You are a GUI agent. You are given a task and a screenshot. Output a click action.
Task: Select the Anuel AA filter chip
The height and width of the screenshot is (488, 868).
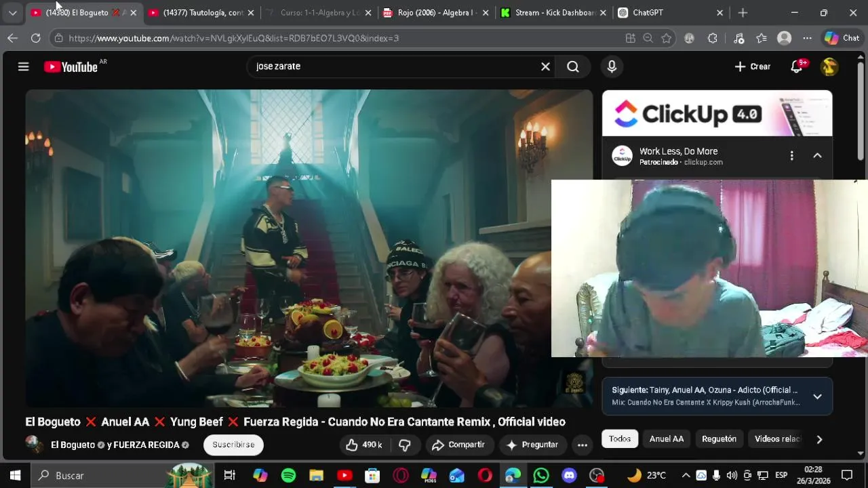click(667, 439)
